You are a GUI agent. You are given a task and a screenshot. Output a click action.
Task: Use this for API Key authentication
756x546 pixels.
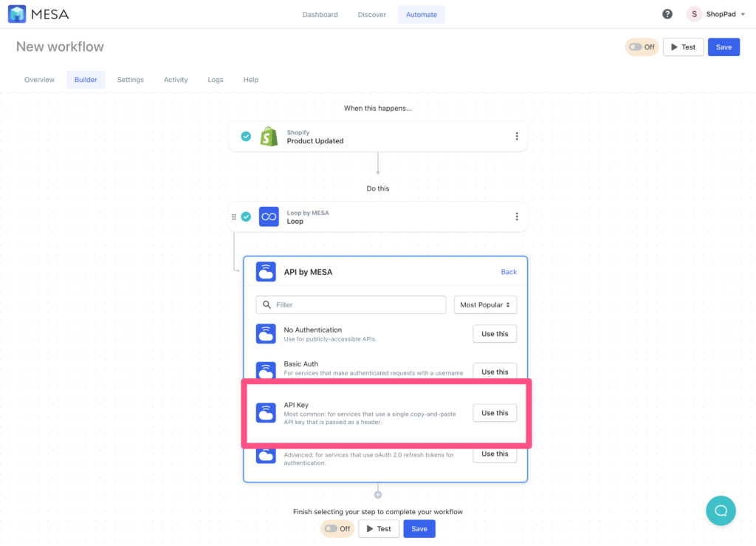(x=494, y=413)
